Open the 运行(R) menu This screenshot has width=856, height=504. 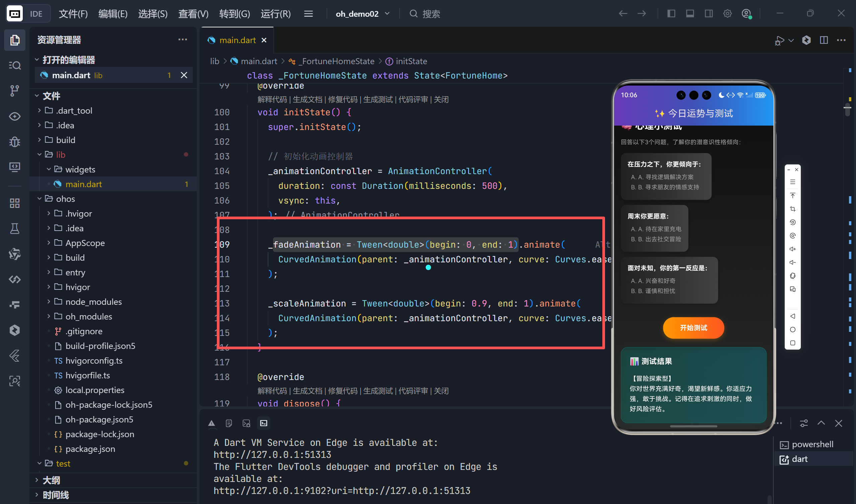[275, 14]
